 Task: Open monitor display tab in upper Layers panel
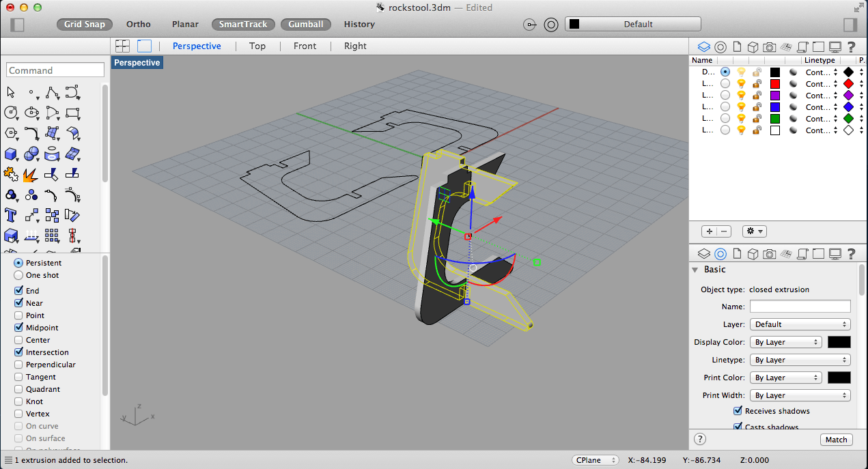pos(835,46)
